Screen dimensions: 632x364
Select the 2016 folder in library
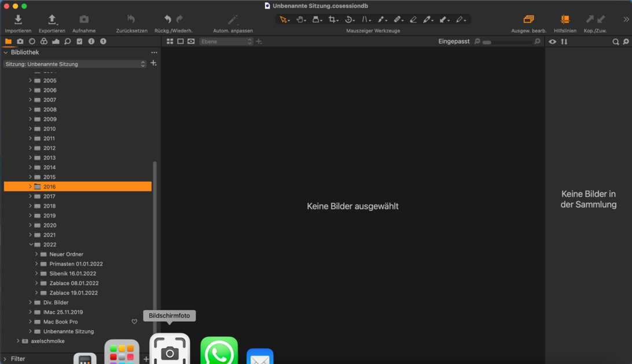pyautogui.click(x=50, y=187)
